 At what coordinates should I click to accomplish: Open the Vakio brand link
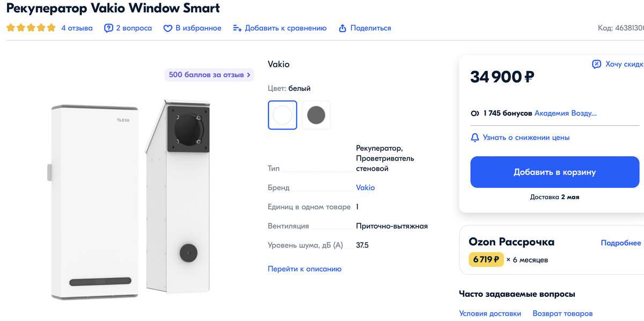point(365,188)
